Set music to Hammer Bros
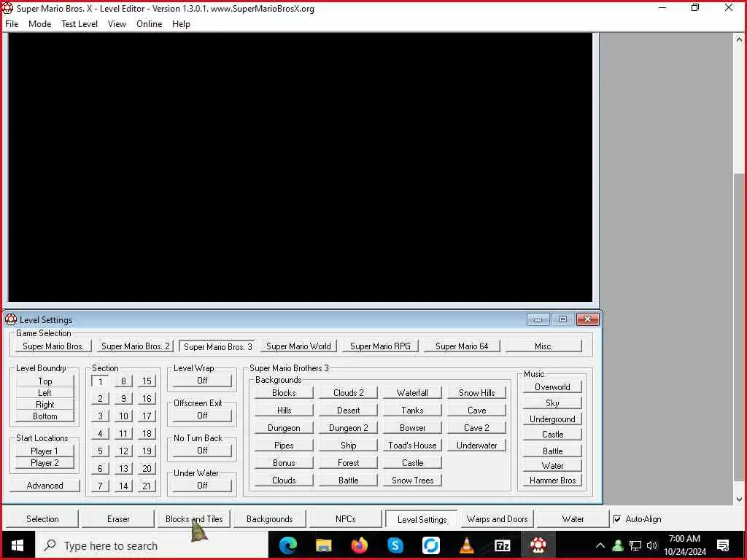Image resolution: width=747 pixels, height=560 pixels. 552,481
